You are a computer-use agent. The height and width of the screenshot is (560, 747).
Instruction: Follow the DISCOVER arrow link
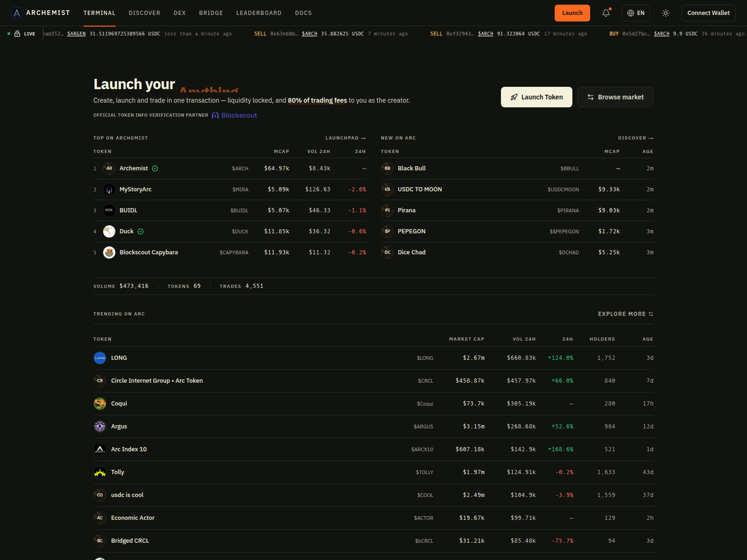[636, 138]
